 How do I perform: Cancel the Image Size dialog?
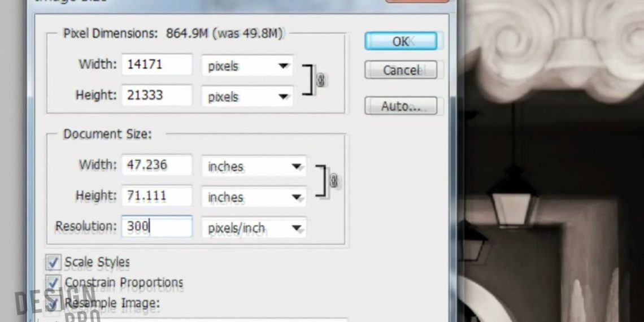[401, 71]
